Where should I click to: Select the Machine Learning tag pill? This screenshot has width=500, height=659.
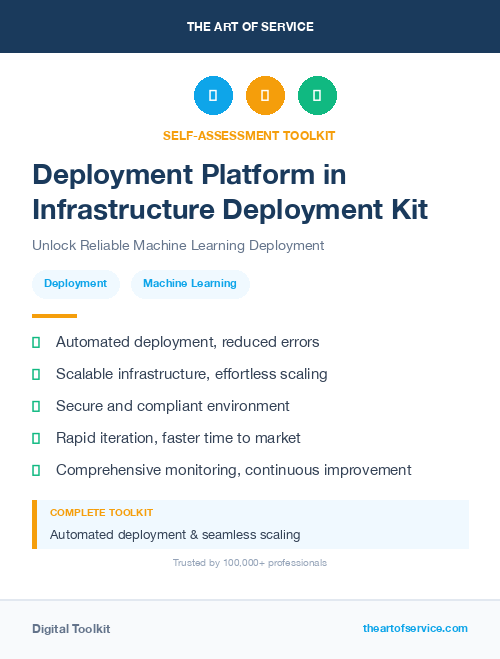[x=190, y=284]
